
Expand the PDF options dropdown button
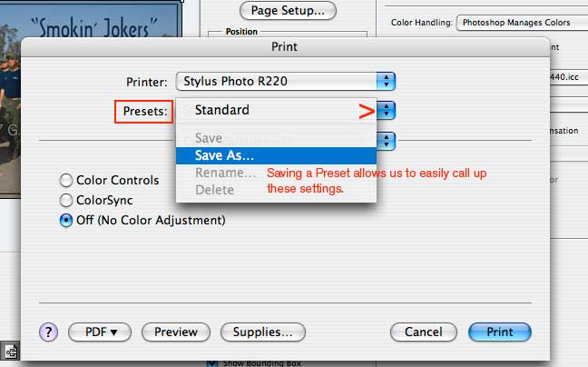[100, 332]
